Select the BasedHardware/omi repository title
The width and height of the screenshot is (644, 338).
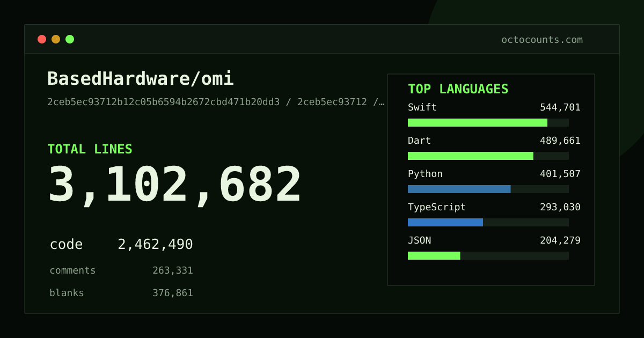tap(141, 79)
